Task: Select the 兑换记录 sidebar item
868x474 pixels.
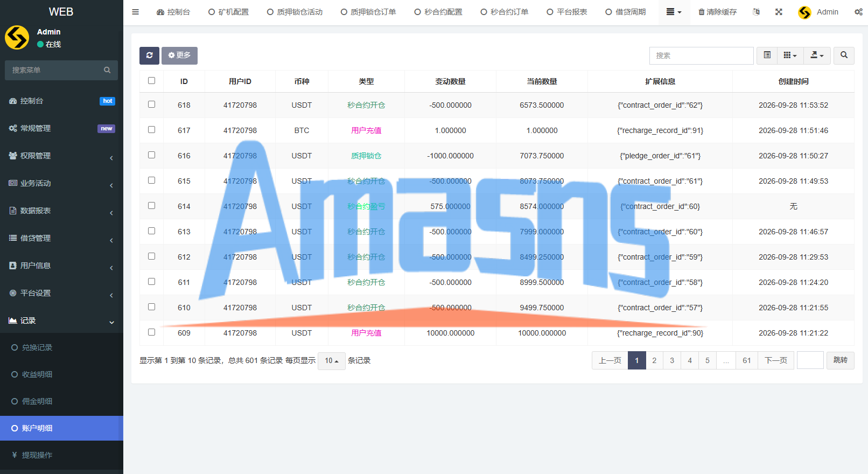Action: (62, 347)
